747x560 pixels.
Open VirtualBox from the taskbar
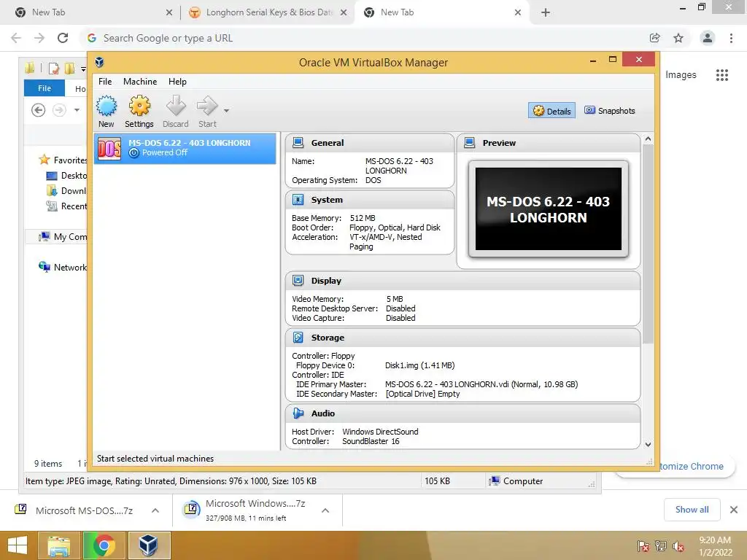coord(149,545)
